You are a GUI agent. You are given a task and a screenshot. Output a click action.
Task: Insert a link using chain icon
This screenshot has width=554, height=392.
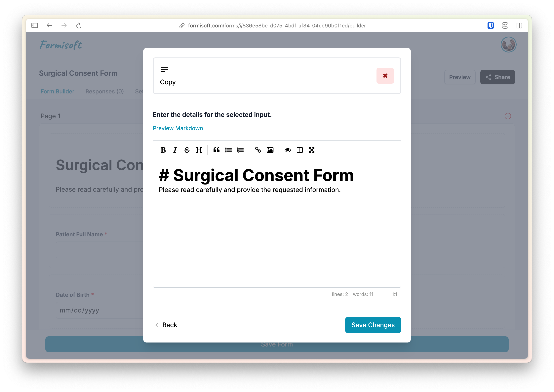(258, 150)
